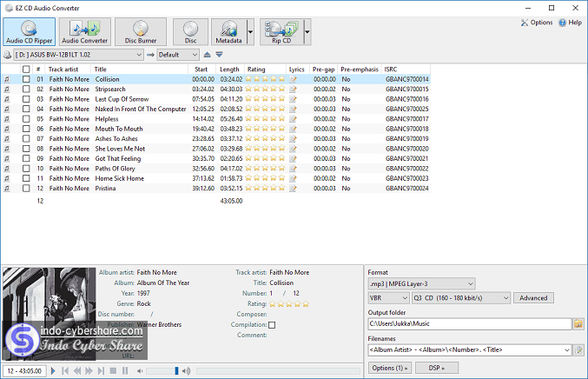The width and height of the screenshot is (588, 379).
Task: Stop playback
Action: pos(113,371)
